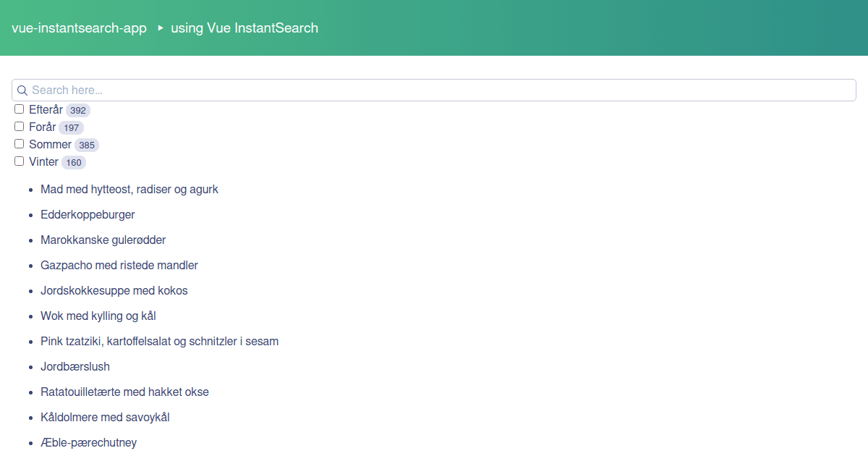
Task: Enable the Sommer filter checkbox
Action: 19,143
